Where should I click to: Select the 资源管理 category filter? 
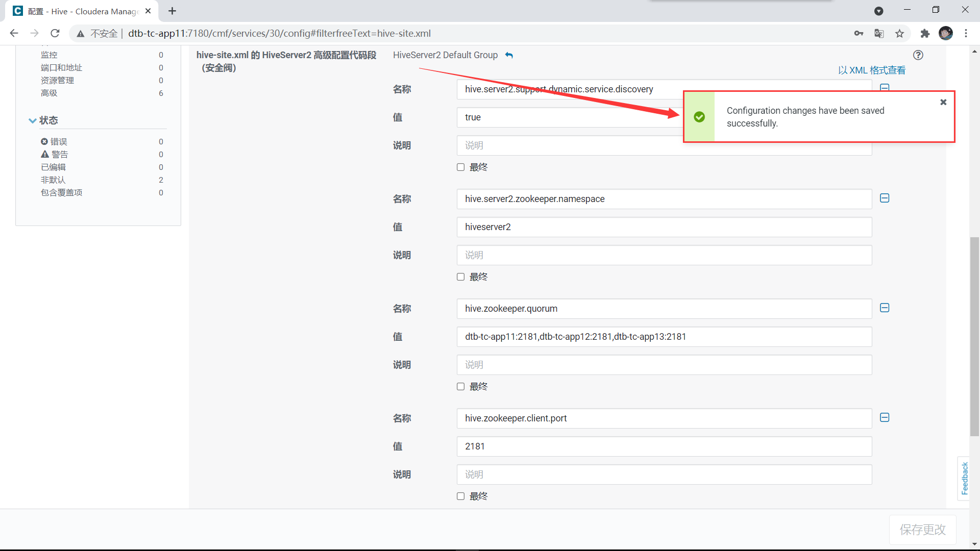[57, 80]
